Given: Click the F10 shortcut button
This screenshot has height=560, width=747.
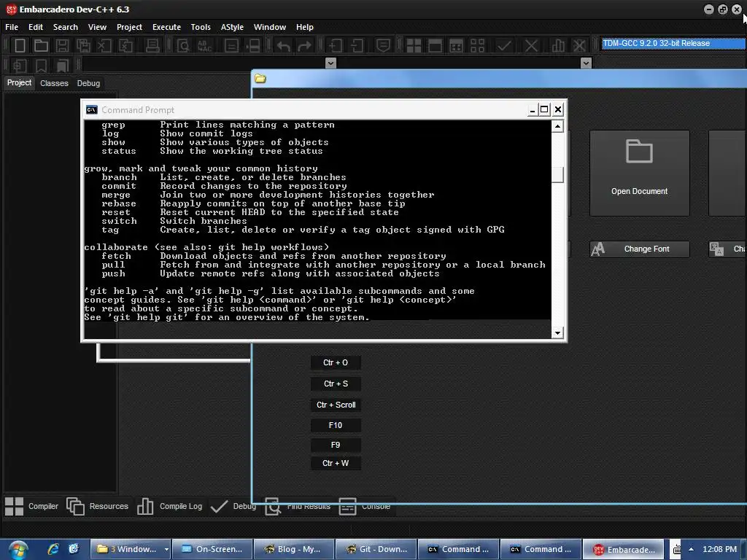Looking at the screenshot, I should (x=336, y=425).
